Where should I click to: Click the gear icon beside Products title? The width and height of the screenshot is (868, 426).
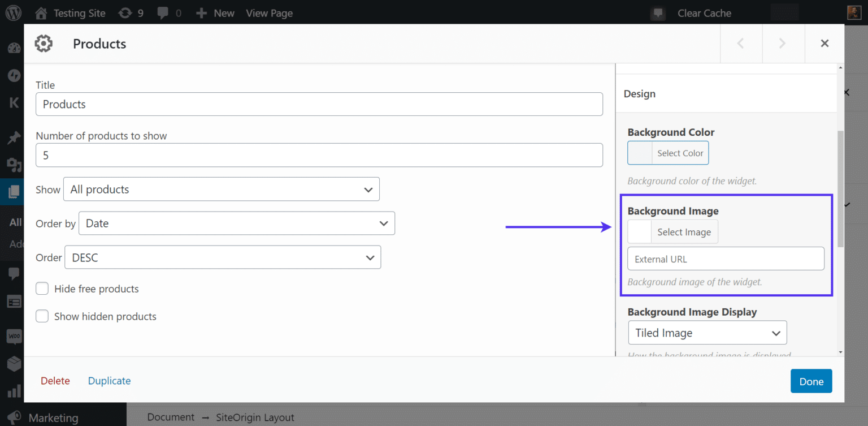point(44,44)
